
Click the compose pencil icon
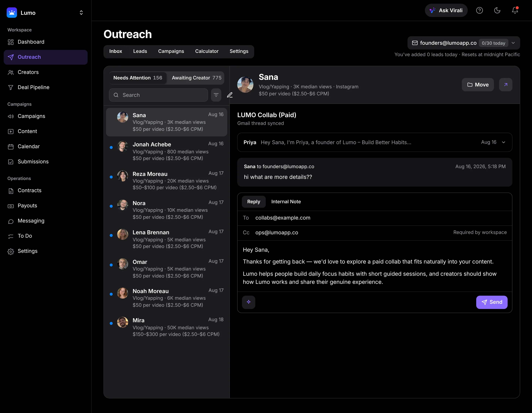[x=230, y=95]
